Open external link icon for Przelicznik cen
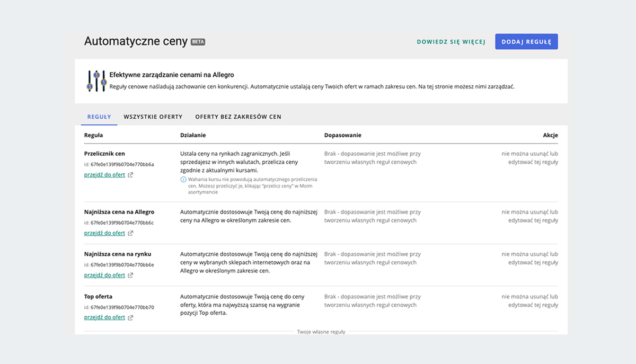 pos(130,175)
